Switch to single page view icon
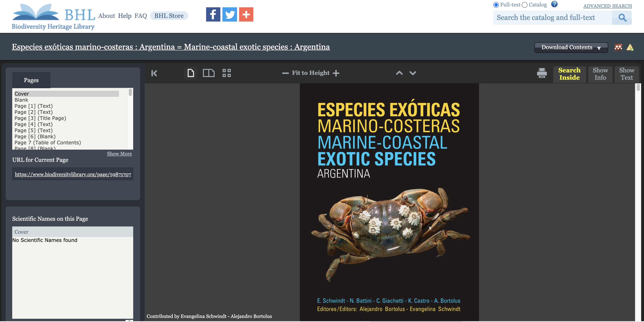This screenshot has width=644, height=322. (191, 73)
